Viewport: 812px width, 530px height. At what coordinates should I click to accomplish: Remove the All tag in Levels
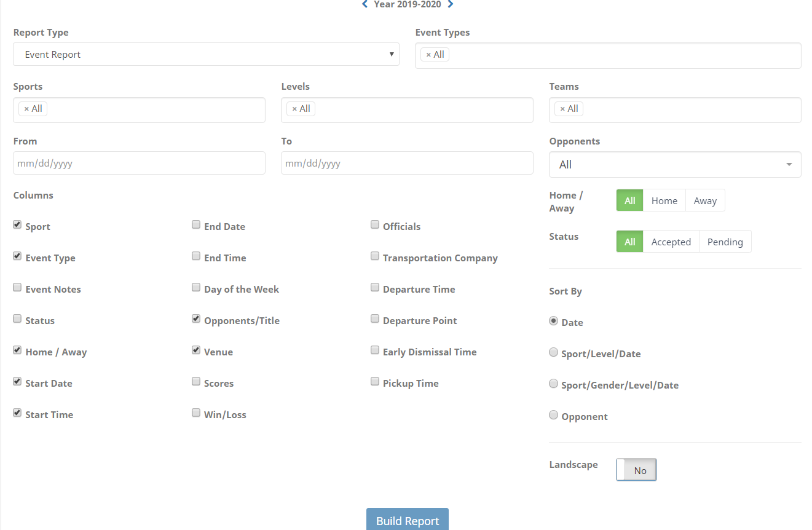[294, 109]
